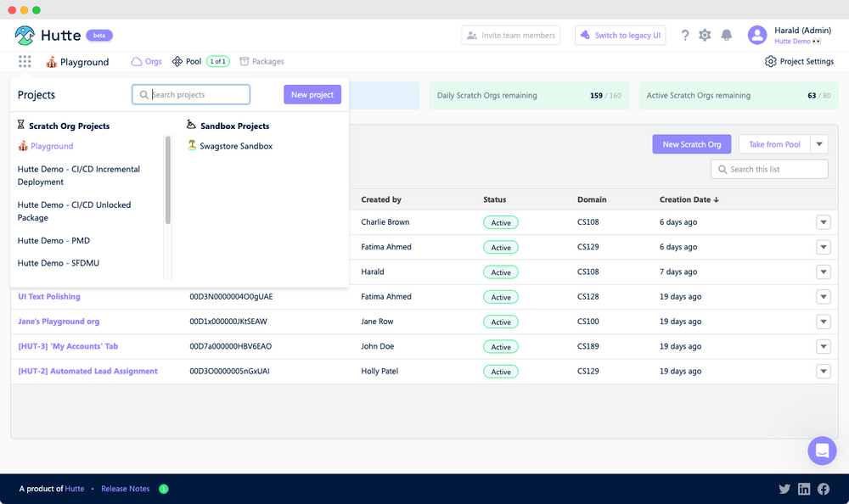Viewport: 849px width, 504px height.
Task: Switch to the Orgs tab
Action: pos(146,62)
